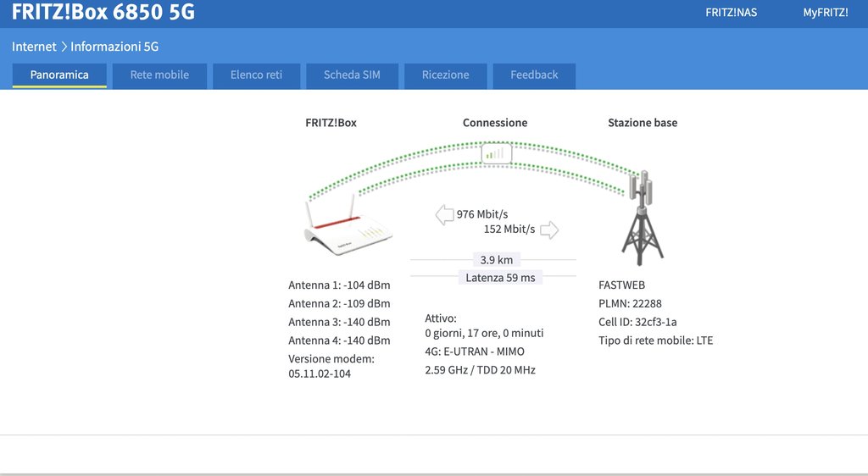Viewport: 868px width, 476px height.
Task: Click the FRITZ!Box 6850 5G title
Action: (x=103, y=12)
